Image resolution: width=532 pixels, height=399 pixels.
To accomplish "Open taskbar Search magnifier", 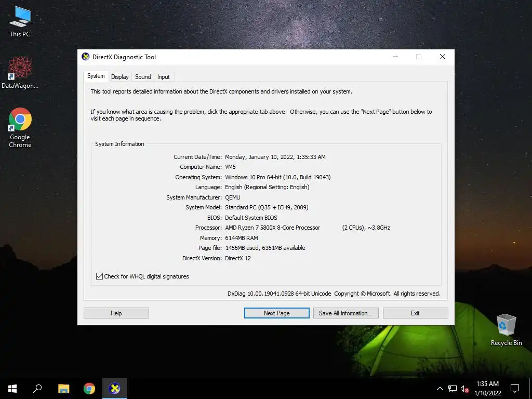I will coord(37,389).
